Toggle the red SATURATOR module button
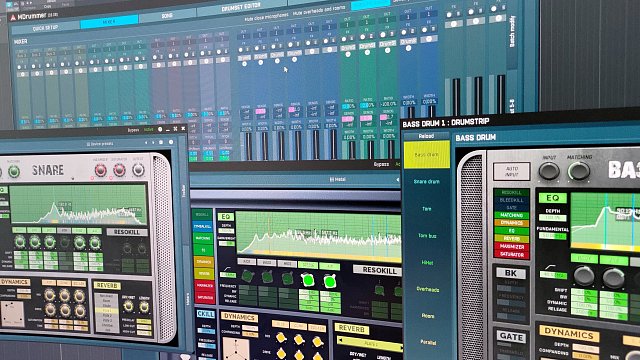This screenshot has width=640, height=360. pyautogui.click(x=512, y=255)
